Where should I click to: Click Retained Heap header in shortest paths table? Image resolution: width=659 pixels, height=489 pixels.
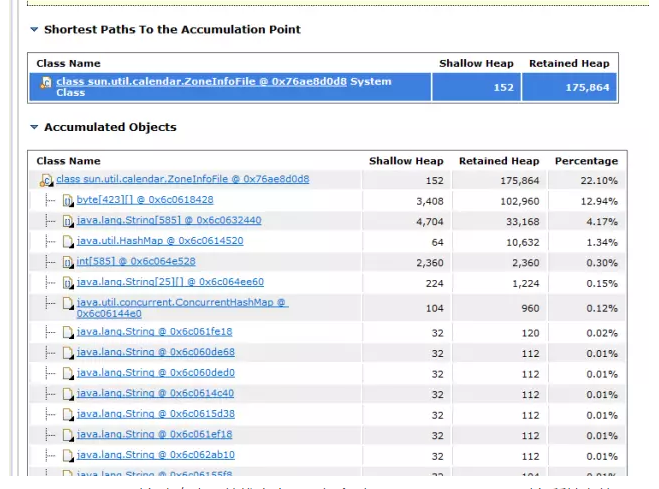(569, 63)
